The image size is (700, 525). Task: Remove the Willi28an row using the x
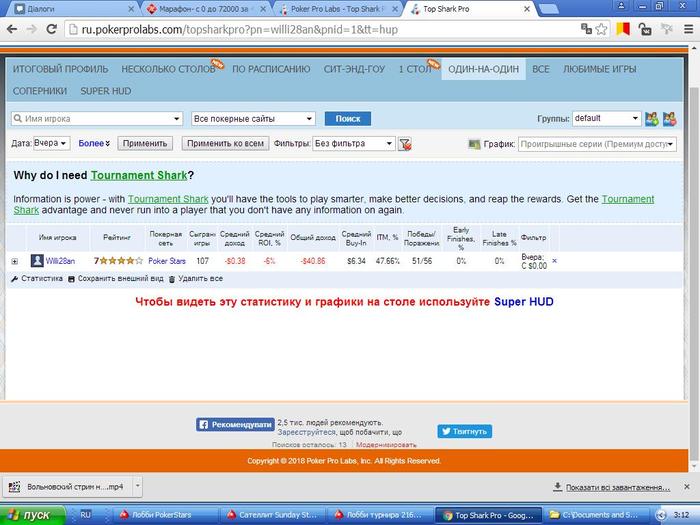554,261
